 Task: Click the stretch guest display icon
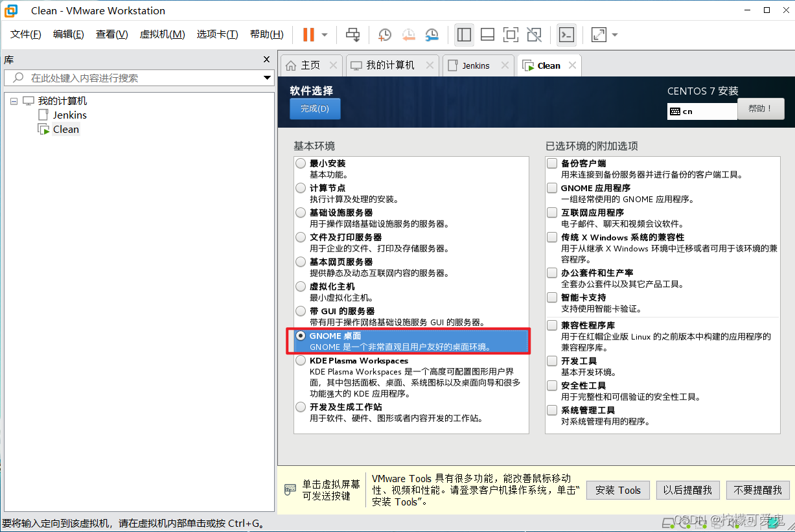pyautogui.click(x=599, y=34)
